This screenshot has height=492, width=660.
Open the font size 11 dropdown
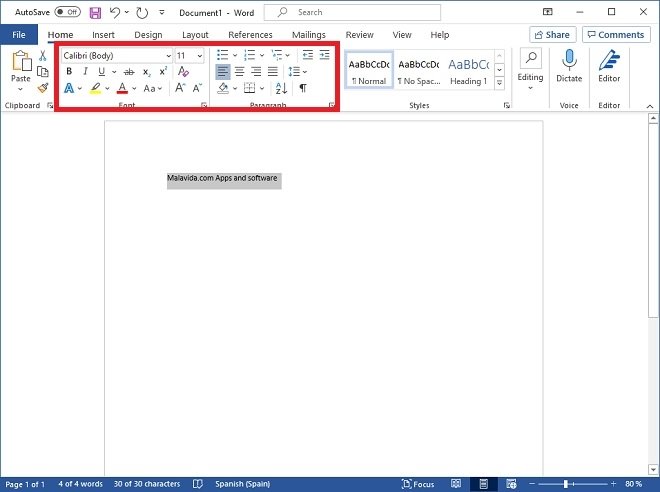(x=200, y=56)
